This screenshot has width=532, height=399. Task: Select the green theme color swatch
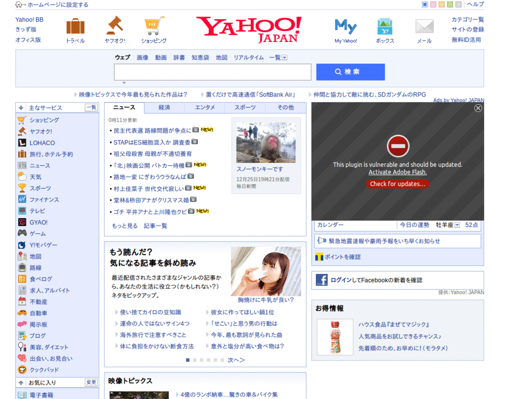coord(450,4)
